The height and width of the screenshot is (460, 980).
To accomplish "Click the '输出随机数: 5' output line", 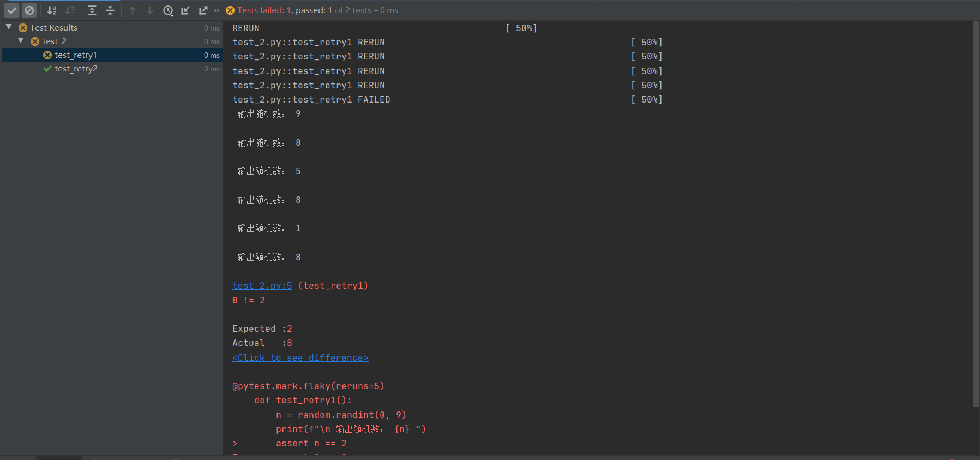I will coord(269,171).
